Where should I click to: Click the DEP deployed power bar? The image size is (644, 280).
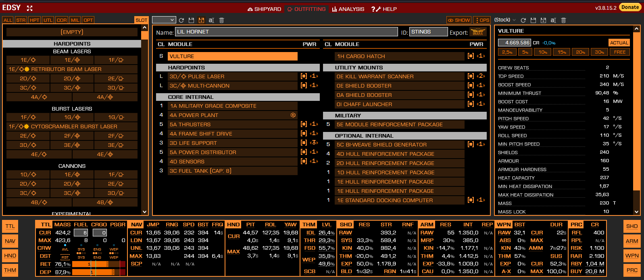99,272
